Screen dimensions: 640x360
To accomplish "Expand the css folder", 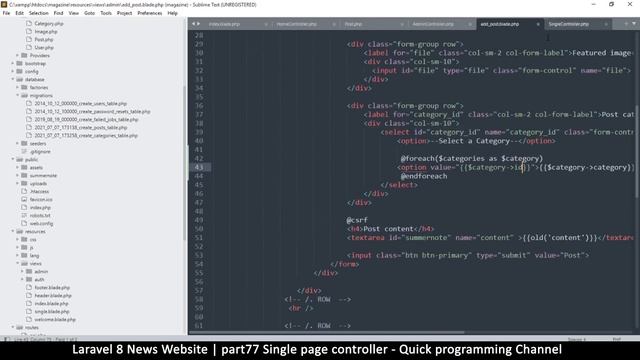I will (18, 240).
